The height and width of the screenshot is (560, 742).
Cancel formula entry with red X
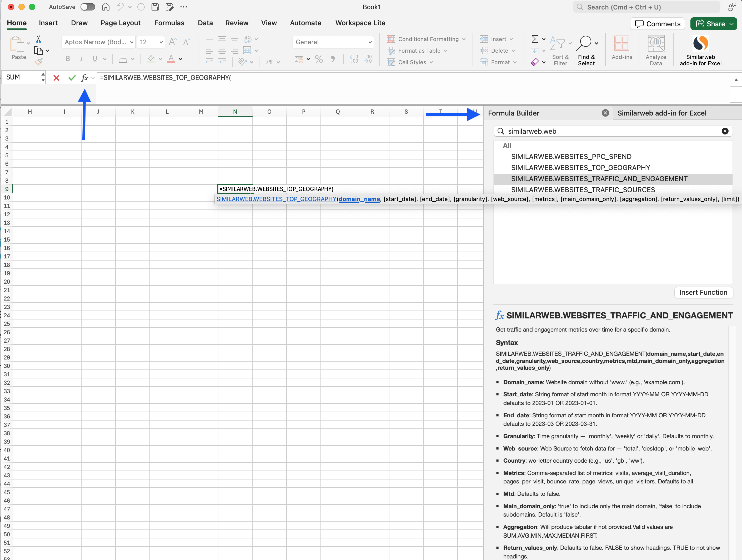(56, 78)
